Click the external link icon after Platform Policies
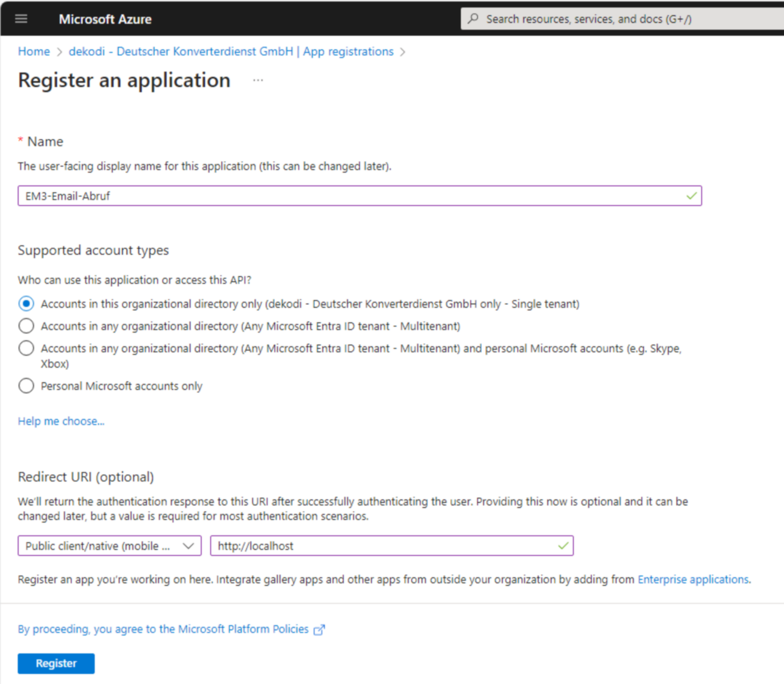784x684 pixels. (319, 630)
